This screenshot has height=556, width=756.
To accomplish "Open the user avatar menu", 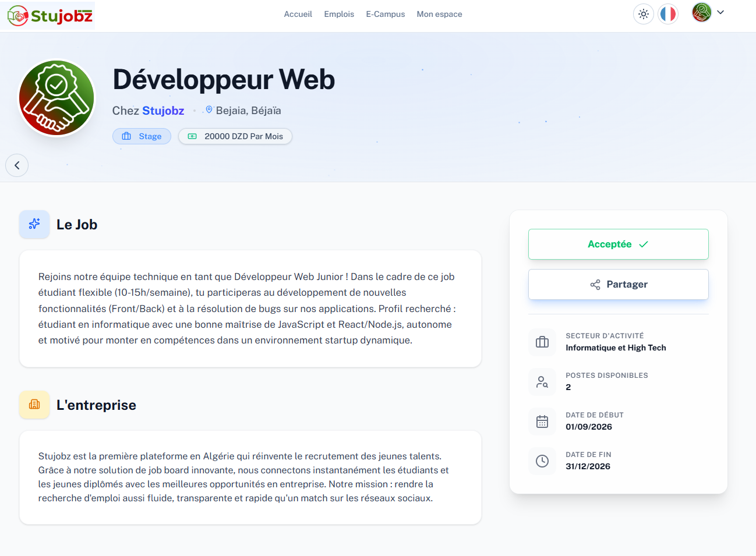I will coord(702,12).
